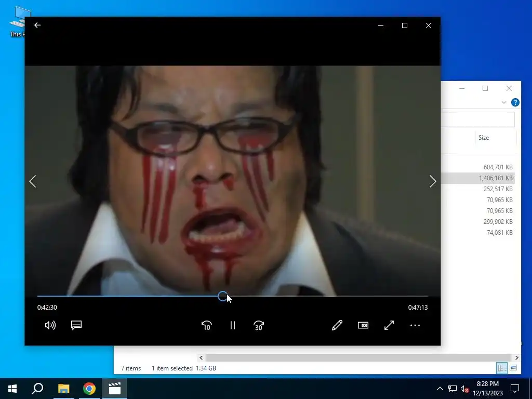This screenshot has width=532, height=399.
Task: Go to the previous video
Action: coord(33,181)
